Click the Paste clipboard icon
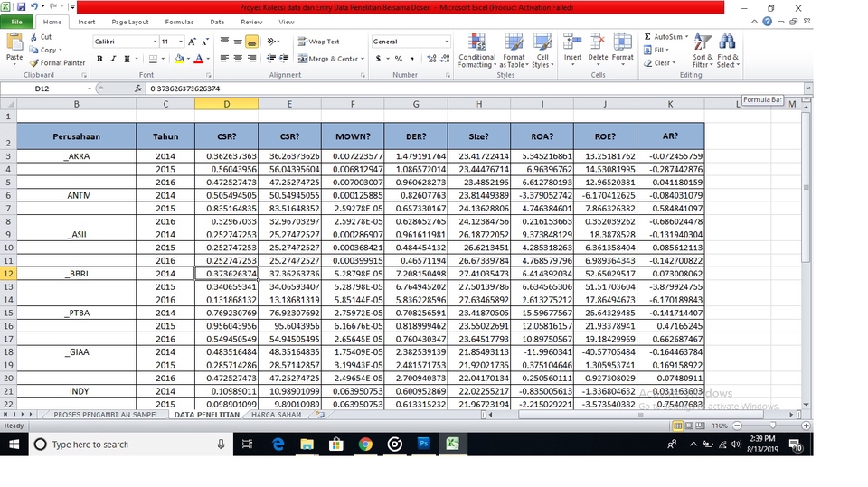Image resolution: width=868 pixels, height=487 pixels. pyautogui.click(x=14, y=43)
